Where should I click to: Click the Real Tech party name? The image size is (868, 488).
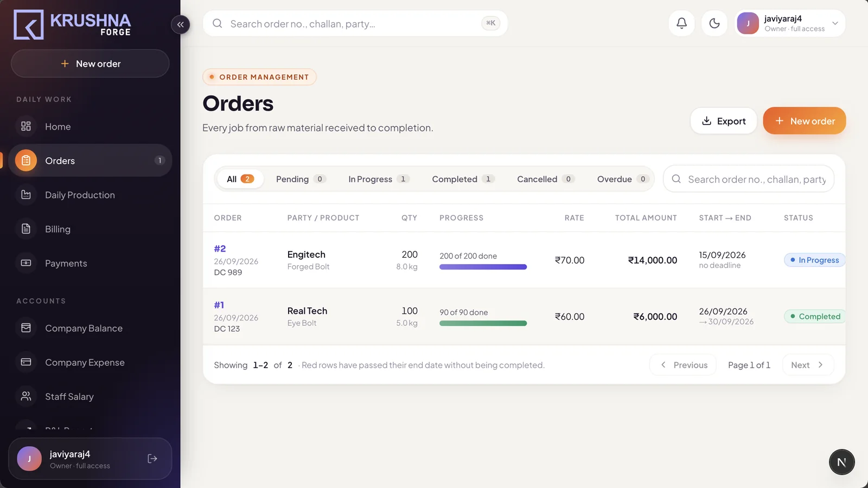coord(307,311)
